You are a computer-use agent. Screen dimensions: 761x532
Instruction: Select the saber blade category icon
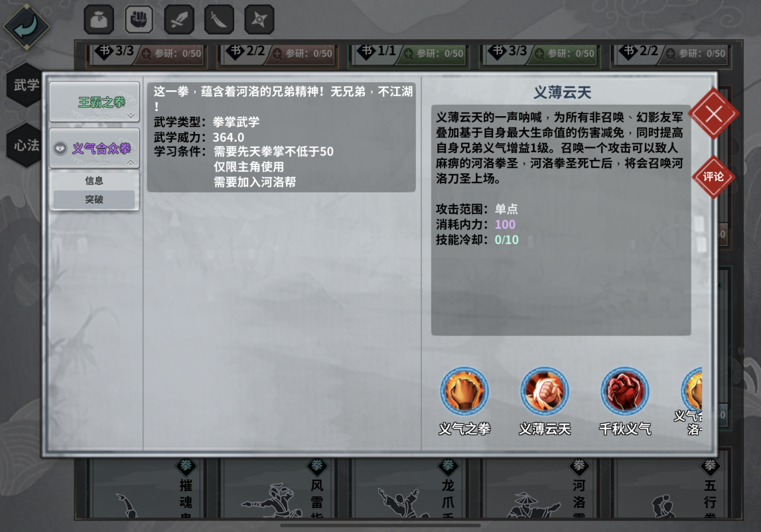(219, 19)
